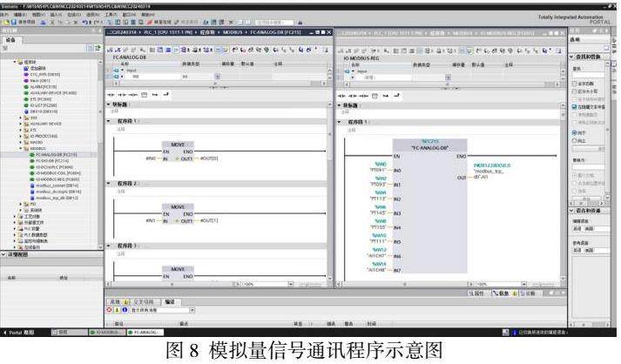
Task: Insert empty box in IO-MODBUS-REG editor
Action: [375, 96]
